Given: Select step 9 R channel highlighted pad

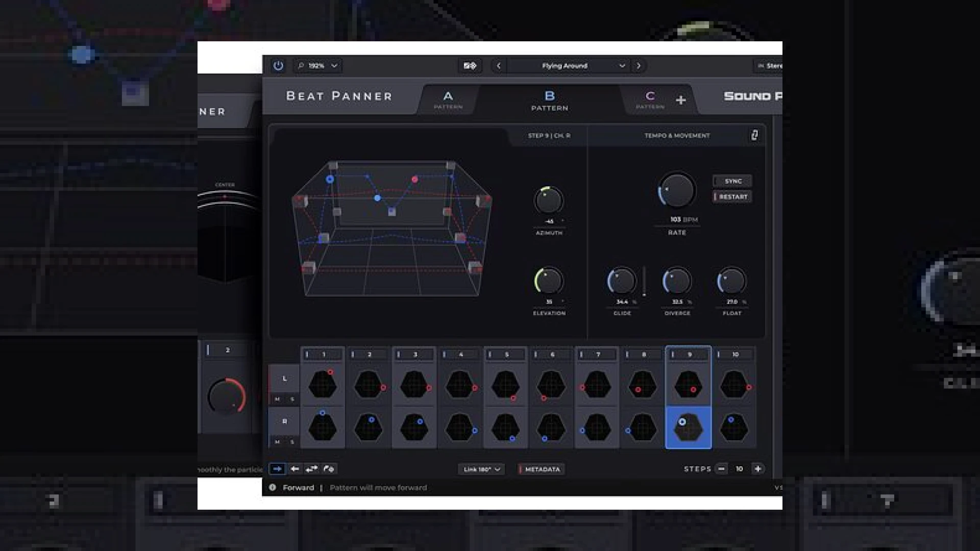Looking at the screenshot, I should coord(689,428).
